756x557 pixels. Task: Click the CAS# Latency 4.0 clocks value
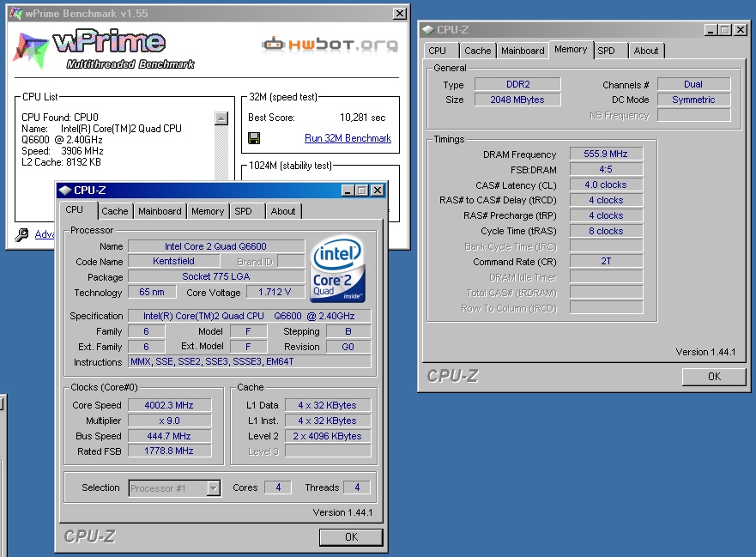tap(606, 185)
